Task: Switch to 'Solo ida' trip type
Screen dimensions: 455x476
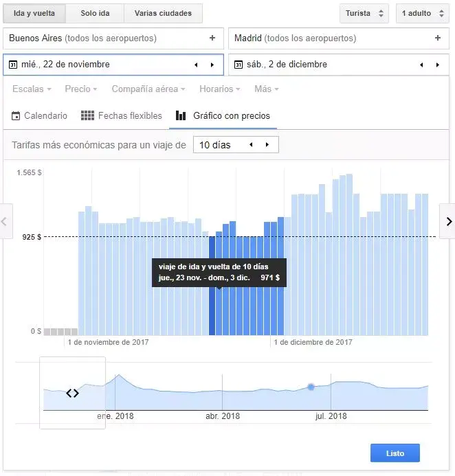Action: pos(95,13)
